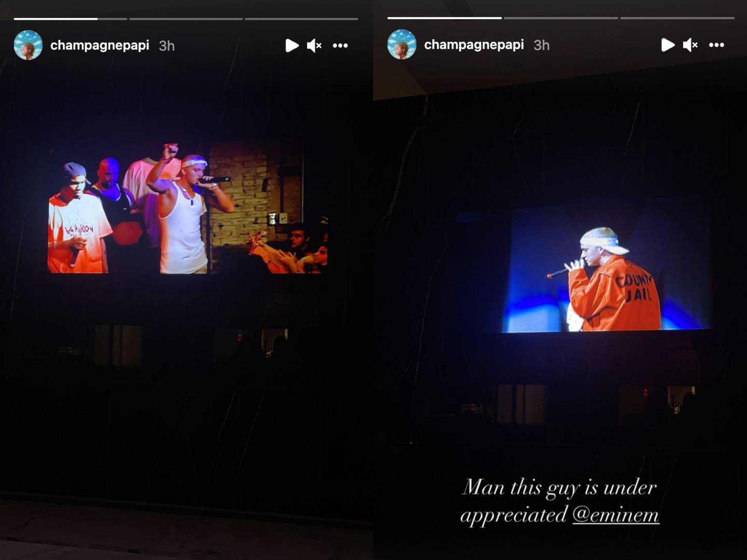Unmute the left story audio
The height and width of the screenshot is (560, 747).
pyautogui.click(x=314, y=46)
